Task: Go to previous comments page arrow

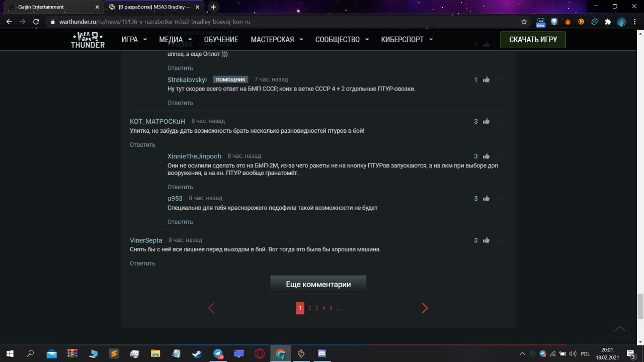Action: click(x=211, y=308)
